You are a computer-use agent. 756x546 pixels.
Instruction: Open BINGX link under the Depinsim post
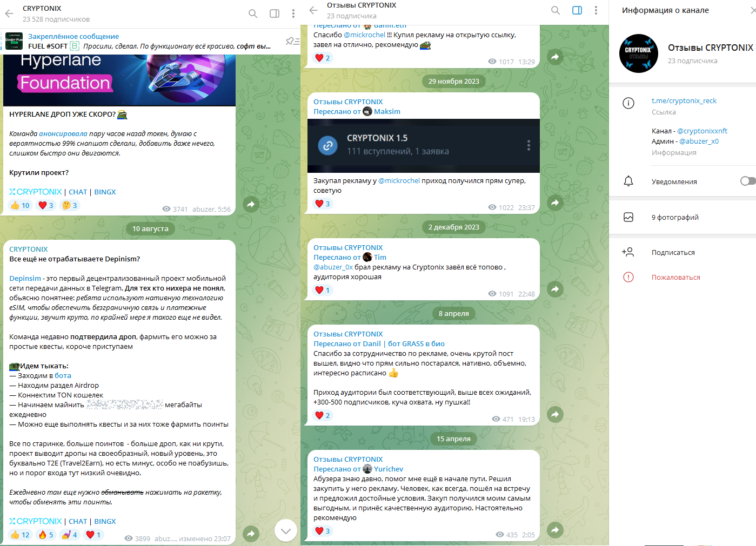point(105,521)
